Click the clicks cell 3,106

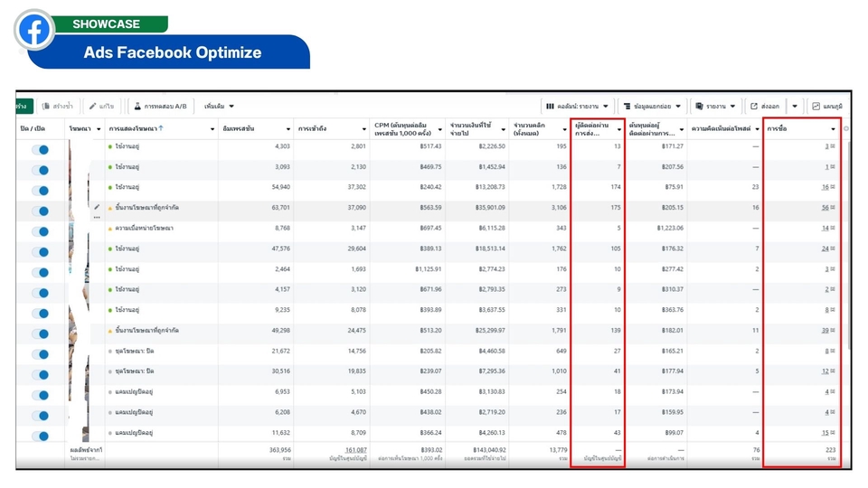tap(559, 208)
